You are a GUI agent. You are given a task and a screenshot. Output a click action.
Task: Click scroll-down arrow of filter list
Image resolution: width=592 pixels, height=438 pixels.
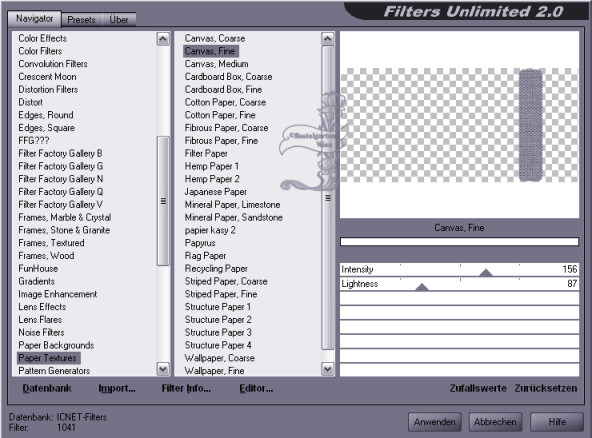coord(328,369)
